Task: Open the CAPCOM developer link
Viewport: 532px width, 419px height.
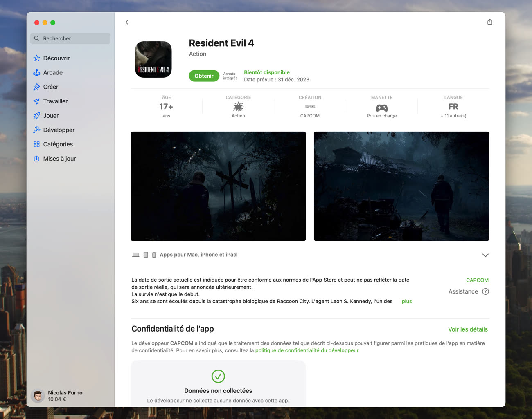Action: coord(477,280)
